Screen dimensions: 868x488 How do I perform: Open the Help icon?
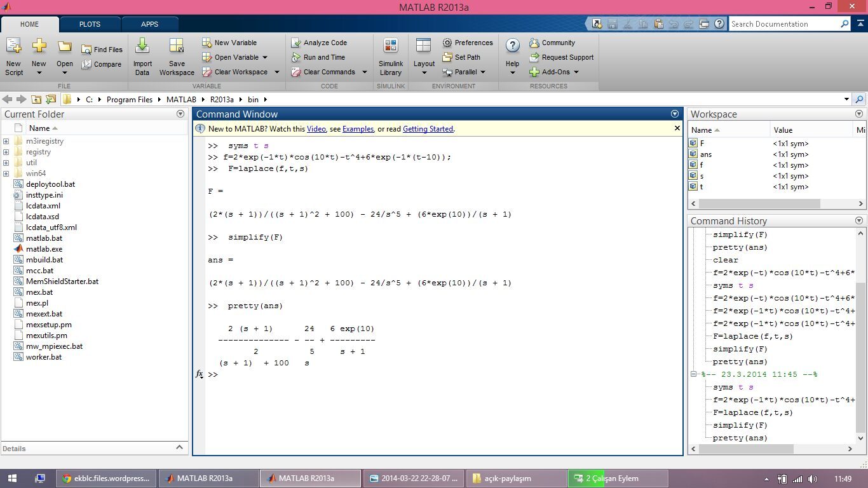[x=512, y=46]
